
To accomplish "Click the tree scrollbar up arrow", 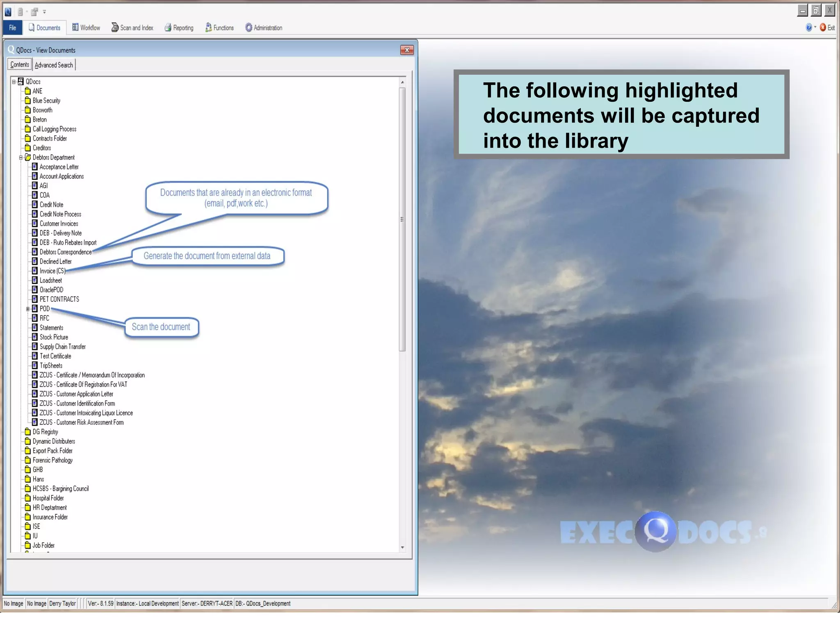I will pos(402,82).
